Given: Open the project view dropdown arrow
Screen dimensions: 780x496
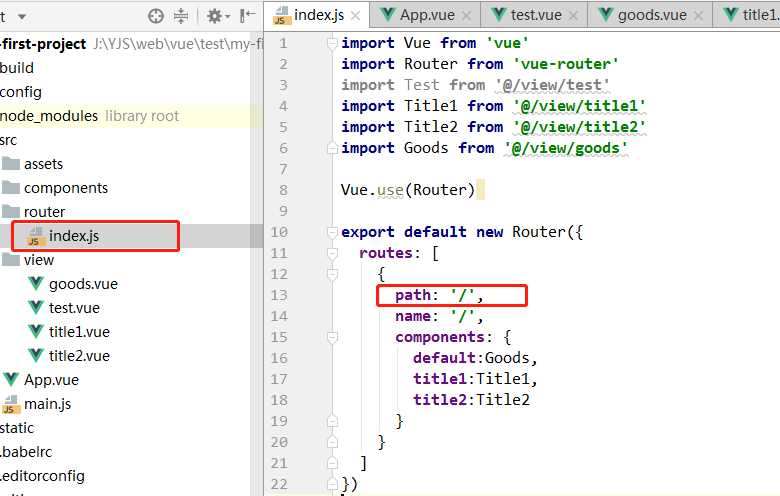Looking at the screenshot, I should click(x=22, y=17).
